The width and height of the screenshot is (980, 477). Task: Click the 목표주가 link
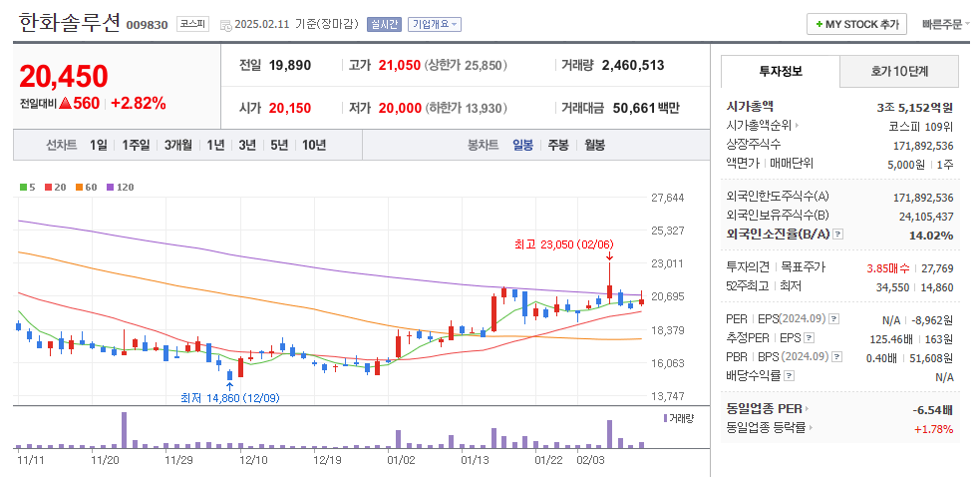804,267
